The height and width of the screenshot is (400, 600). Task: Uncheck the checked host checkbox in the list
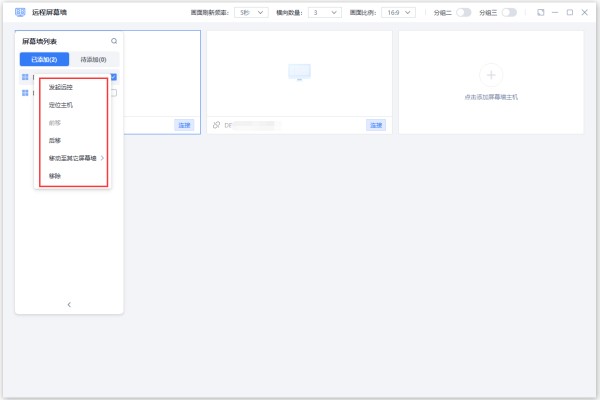point(114,77)
